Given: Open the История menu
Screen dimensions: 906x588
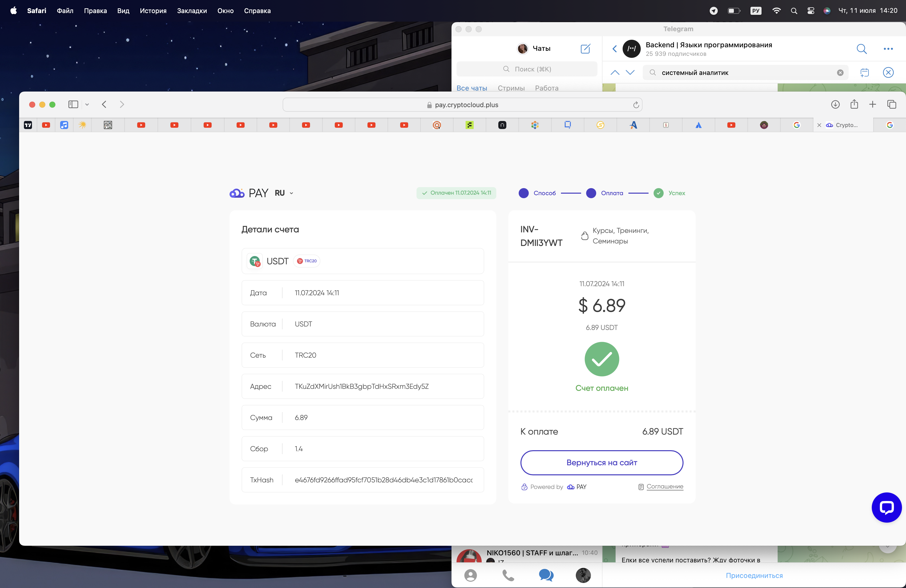Looking at the screenshot, I should 153,11.
